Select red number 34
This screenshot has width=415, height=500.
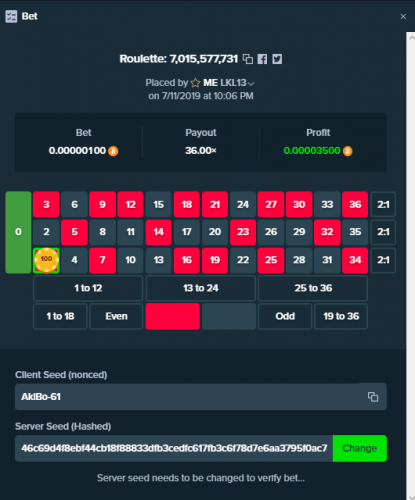point(355,260)
